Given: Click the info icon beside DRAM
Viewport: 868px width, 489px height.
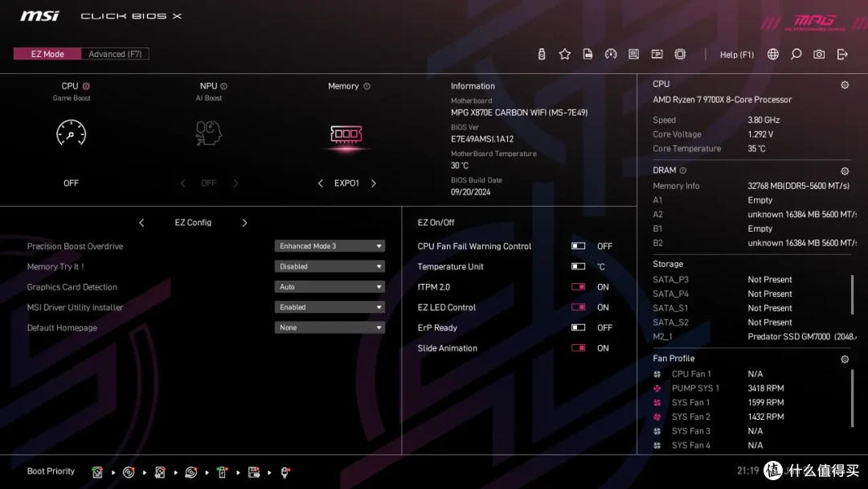Looking at the screenshot, I should tap(682, 171).
